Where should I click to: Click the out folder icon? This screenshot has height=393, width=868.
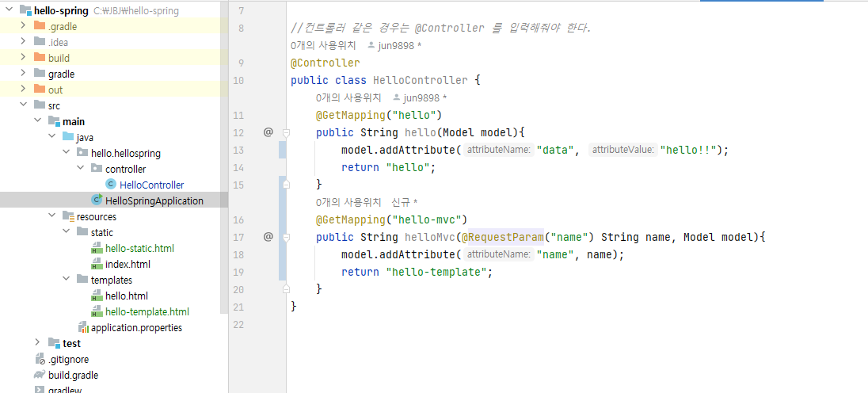click(40, 90)
